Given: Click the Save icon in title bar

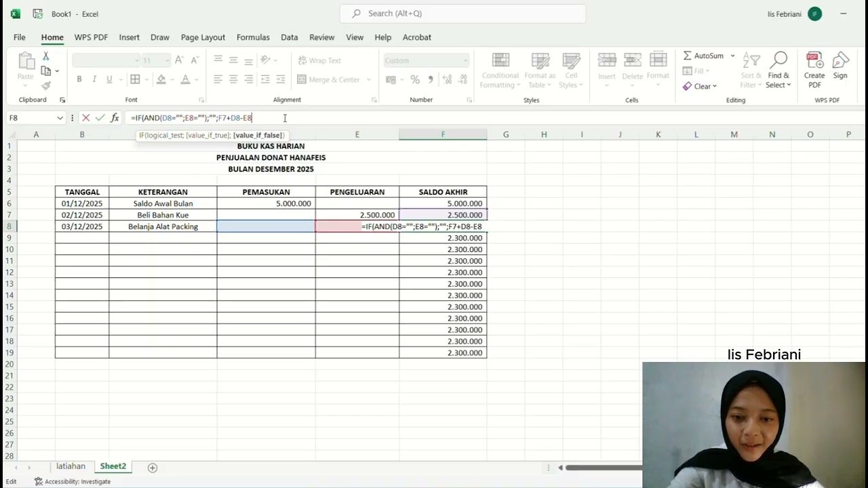Looking at the screenshot, I should [x=37, y=14].
